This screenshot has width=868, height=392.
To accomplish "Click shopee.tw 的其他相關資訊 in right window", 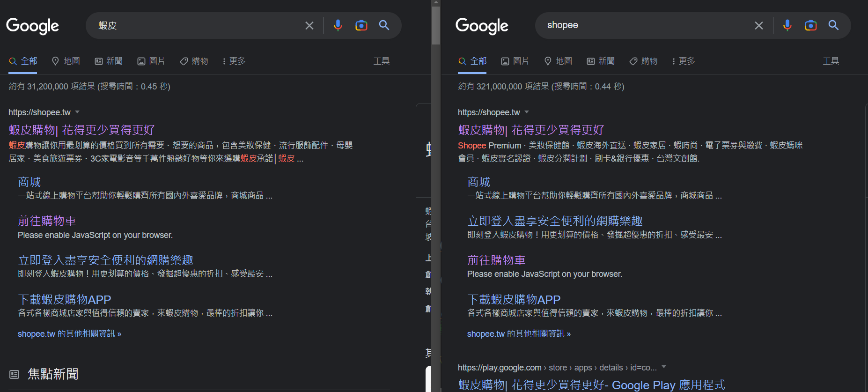I will [x=519, y=333].
